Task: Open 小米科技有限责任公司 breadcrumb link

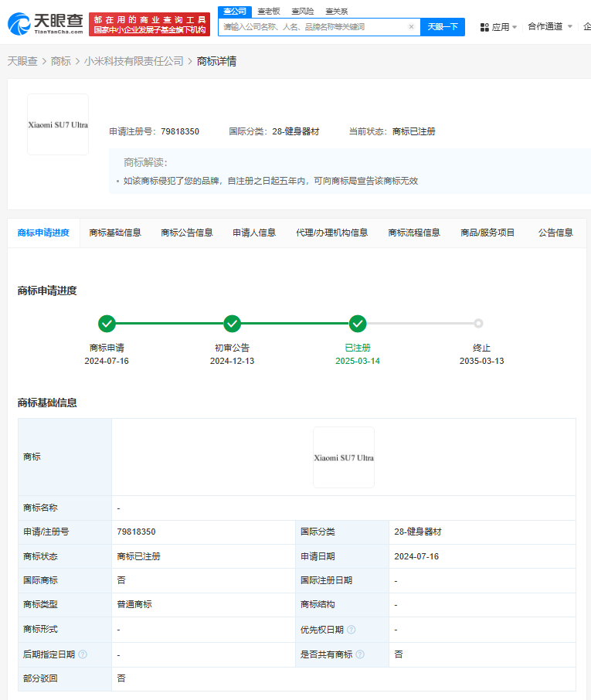Action: point(134,61)
